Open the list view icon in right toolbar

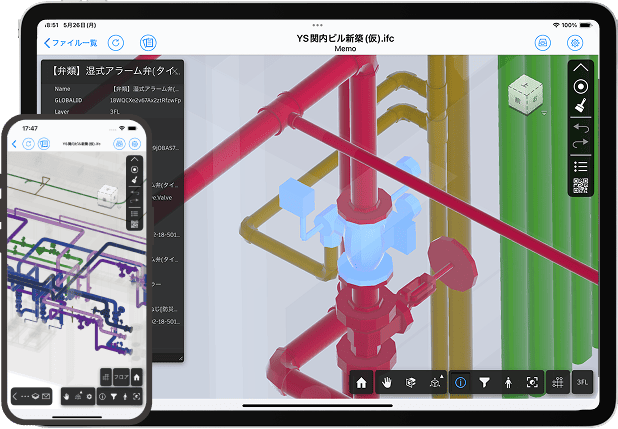click(x=581, y=165)
